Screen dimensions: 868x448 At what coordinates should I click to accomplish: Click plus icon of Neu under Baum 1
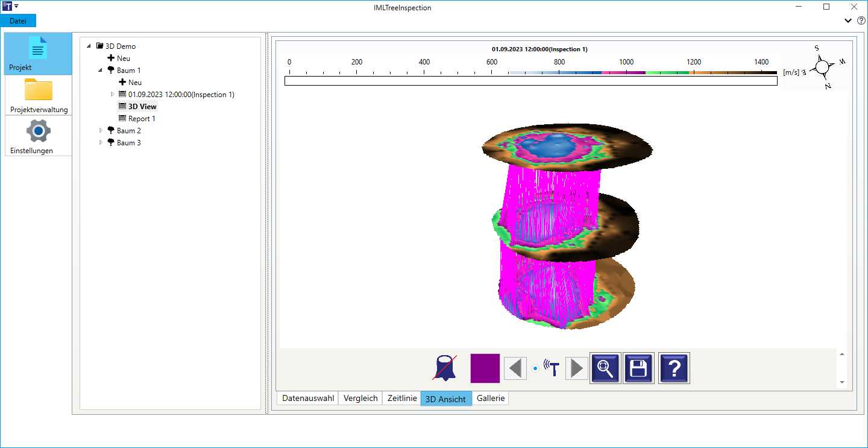pyautogui.click(x=122, y=82)
